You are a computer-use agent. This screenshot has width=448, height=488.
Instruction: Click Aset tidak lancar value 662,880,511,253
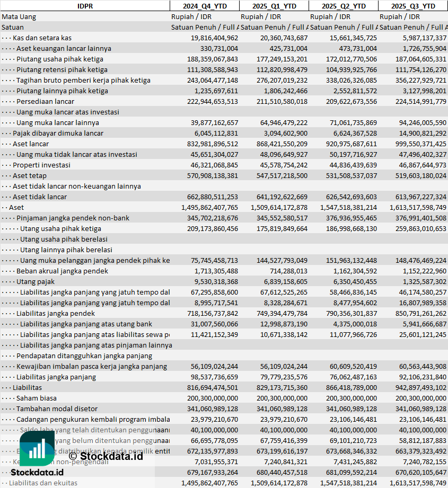[x=213, y=197]
